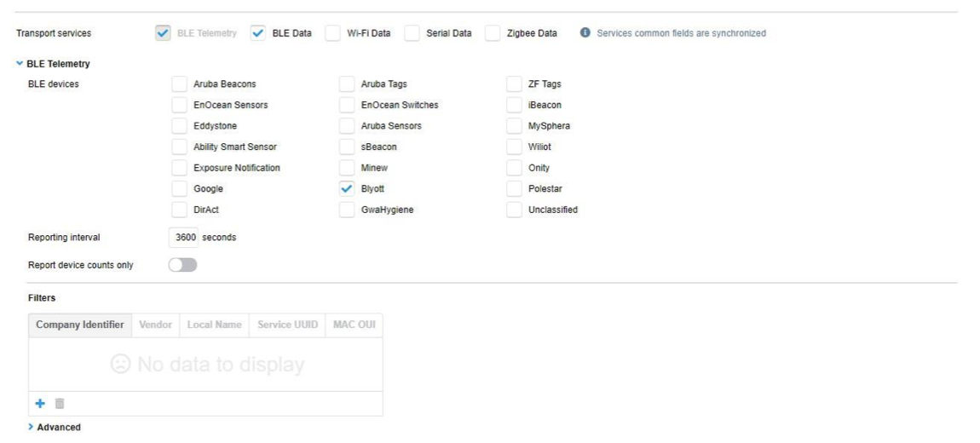Toggle Report device counts only switch

pos(182,265)
